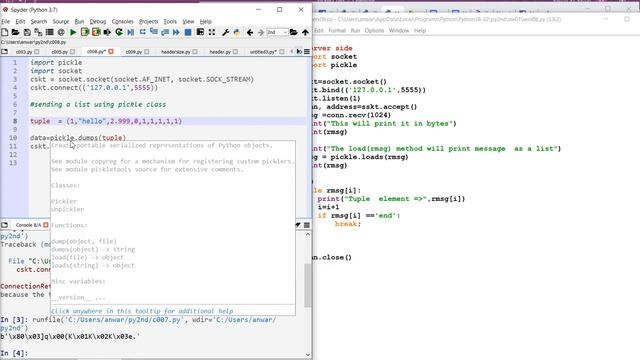Screen dimensions: 640x360
Task: Switch to c009.py editor tab
Action: (x=133, y=52)
